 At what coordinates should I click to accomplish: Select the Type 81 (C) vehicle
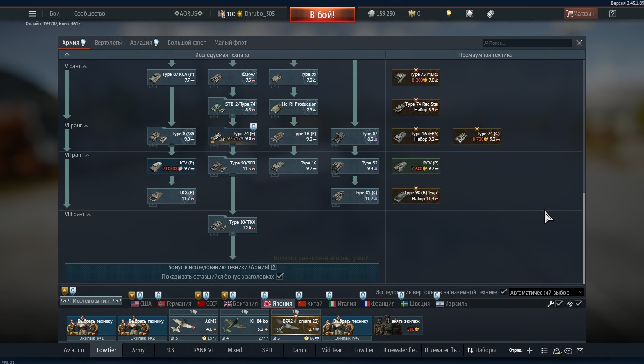[x=355, y=196]
